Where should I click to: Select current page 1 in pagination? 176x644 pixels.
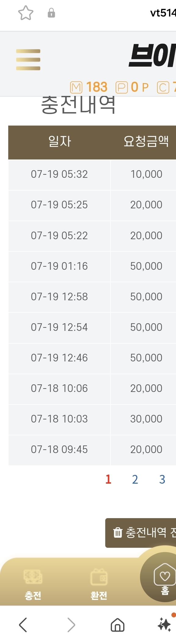[x=108, y=479]
